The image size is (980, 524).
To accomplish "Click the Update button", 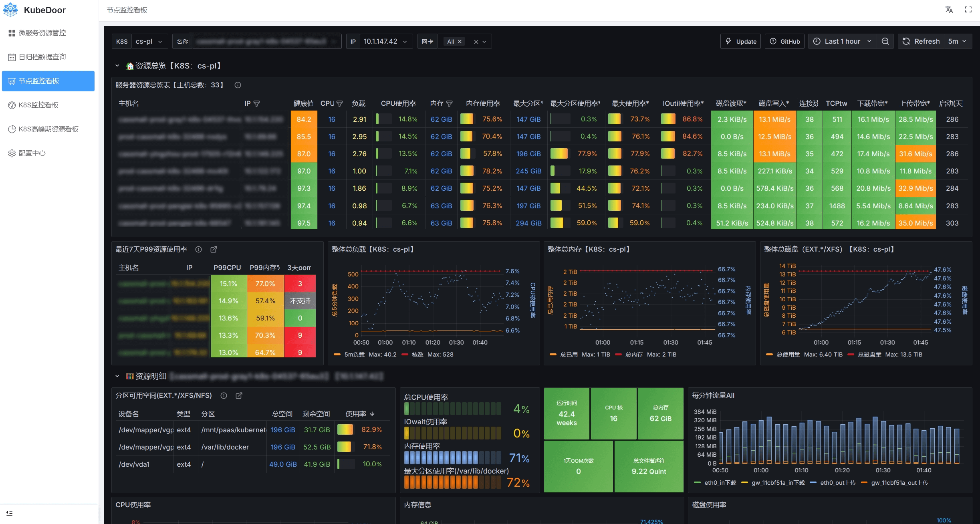I will click(x=741, y=41).
